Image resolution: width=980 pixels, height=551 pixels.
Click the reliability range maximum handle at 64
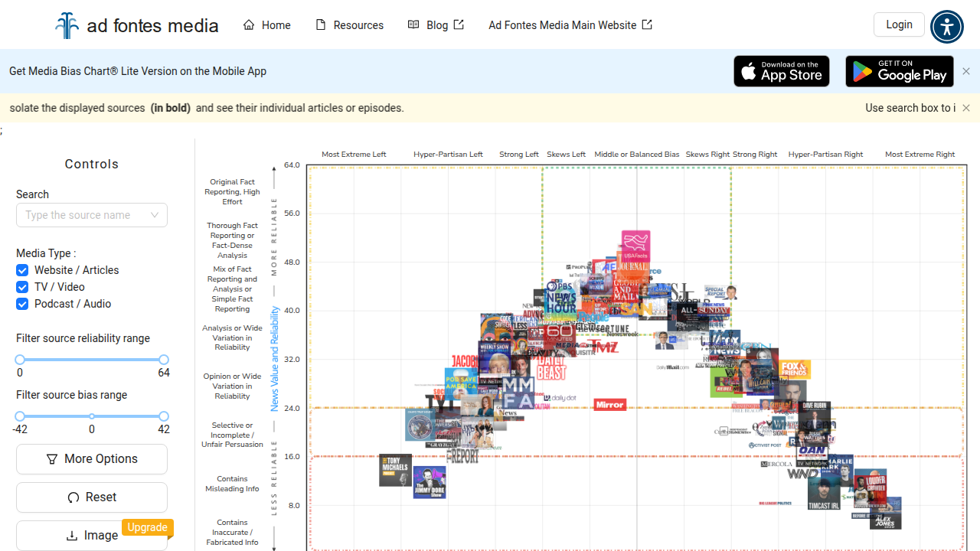coord(164,360)
